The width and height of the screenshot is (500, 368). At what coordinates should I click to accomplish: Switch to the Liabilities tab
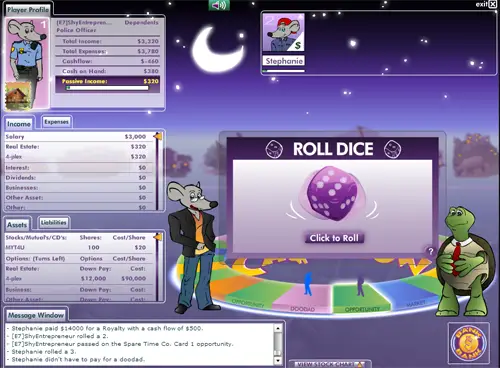pyautogui.click(x=54, y=223)
